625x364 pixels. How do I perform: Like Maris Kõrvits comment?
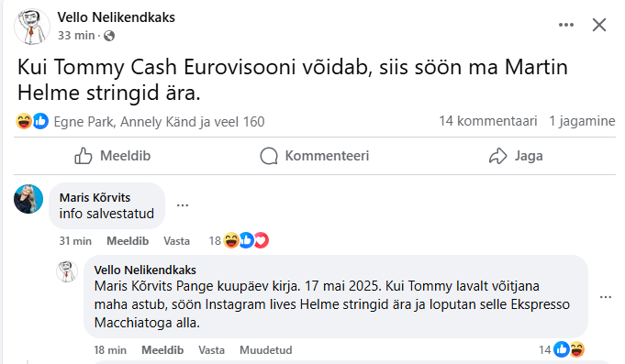click(x=128, y=241)
